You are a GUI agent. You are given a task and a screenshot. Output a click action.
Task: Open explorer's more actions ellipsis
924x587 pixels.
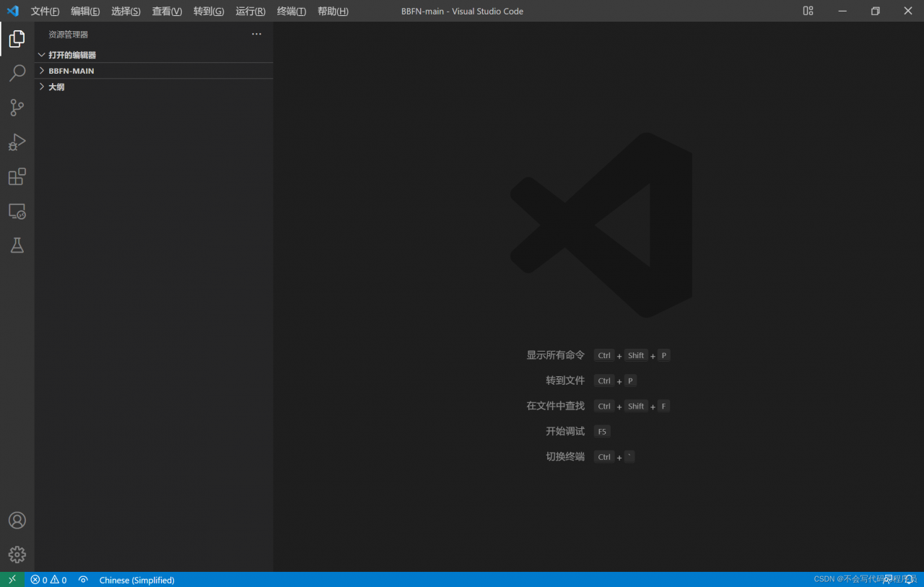tap(256, 34)
